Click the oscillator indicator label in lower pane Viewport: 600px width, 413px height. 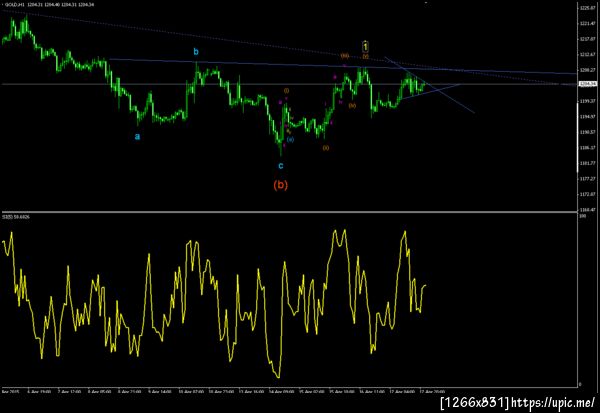(16, 217)
